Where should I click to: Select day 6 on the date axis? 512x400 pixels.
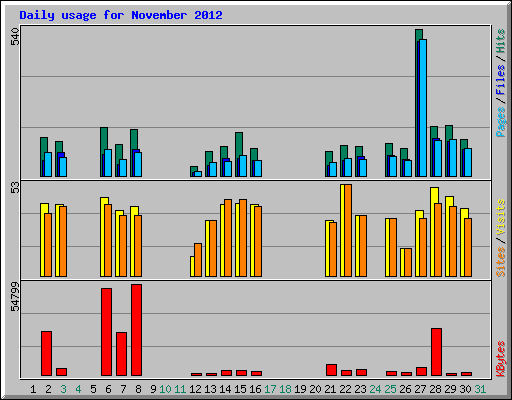[108, 389]
